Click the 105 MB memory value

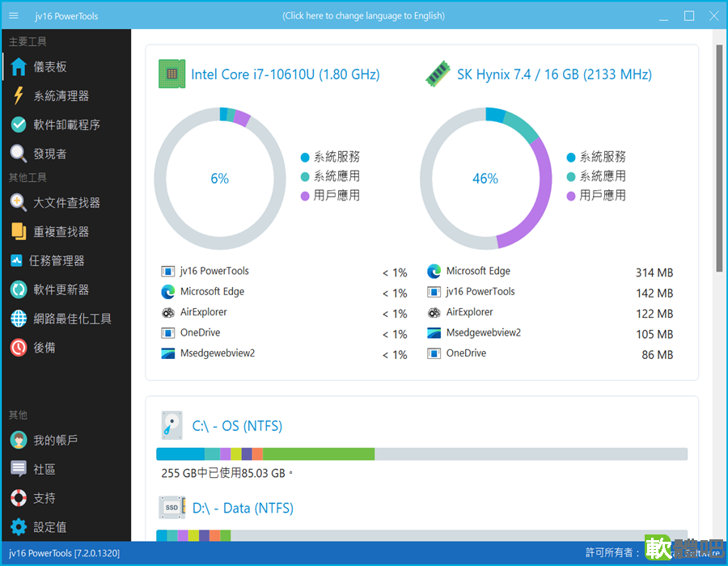[x=654, y=334]
